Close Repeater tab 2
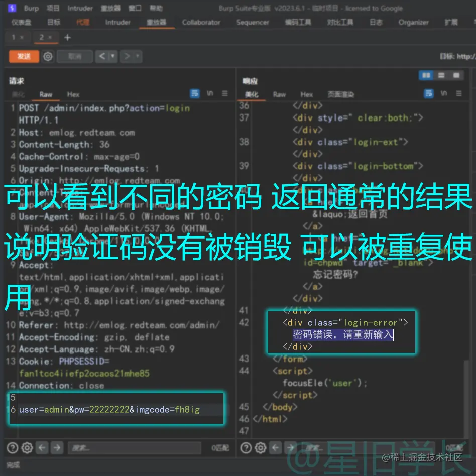 [x=50, y=38]
